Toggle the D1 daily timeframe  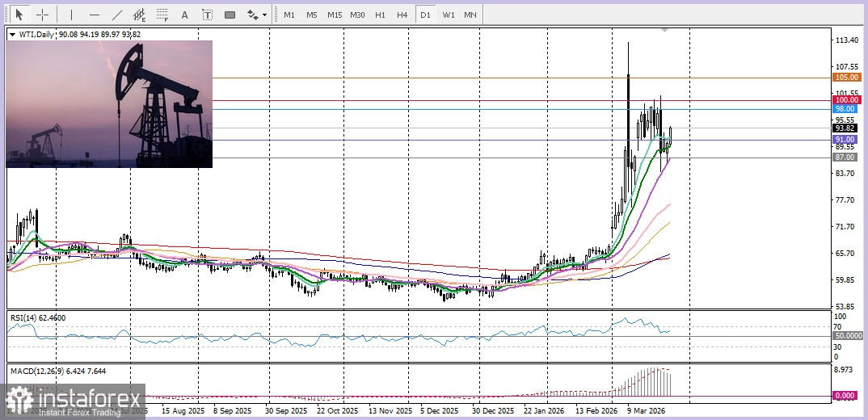coord(424,15)
